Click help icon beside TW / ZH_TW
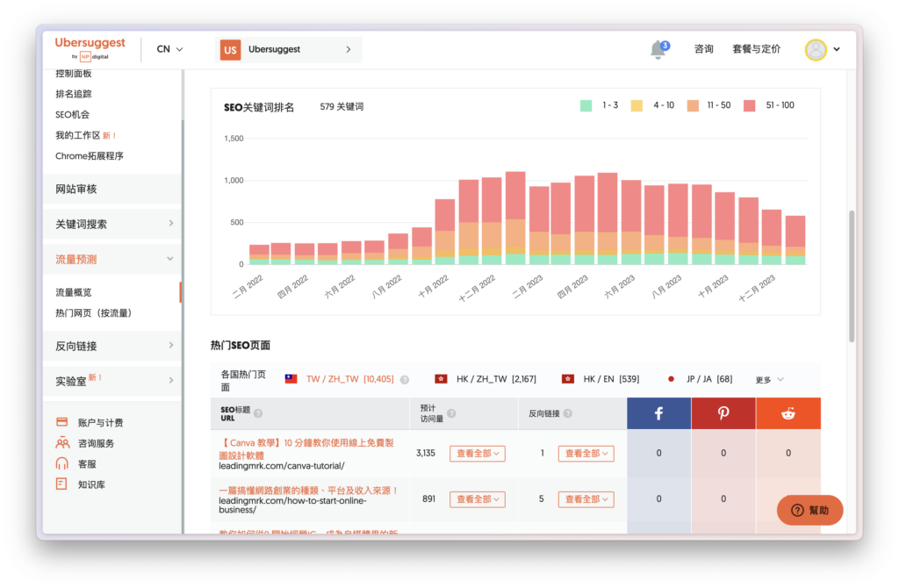 click(x=405, y=379)
